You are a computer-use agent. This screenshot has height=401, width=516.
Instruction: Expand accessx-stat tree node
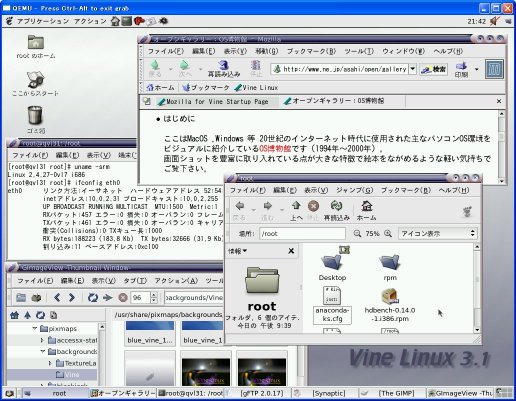[42, 340]
